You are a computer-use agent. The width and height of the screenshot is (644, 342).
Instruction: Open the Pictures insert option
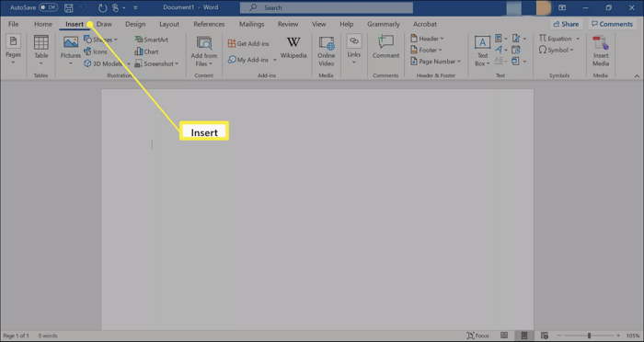click(x=71, y=51)
